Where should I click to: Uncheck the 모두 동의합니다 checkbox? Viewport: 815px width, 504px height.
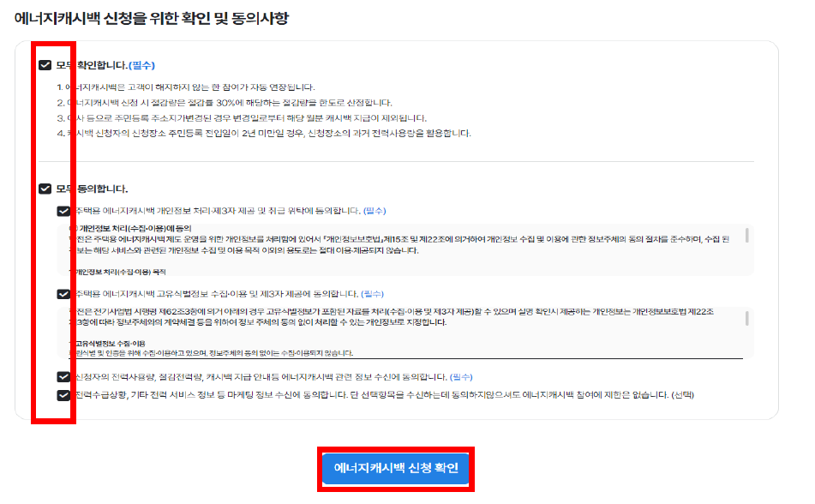pos(45,189)
